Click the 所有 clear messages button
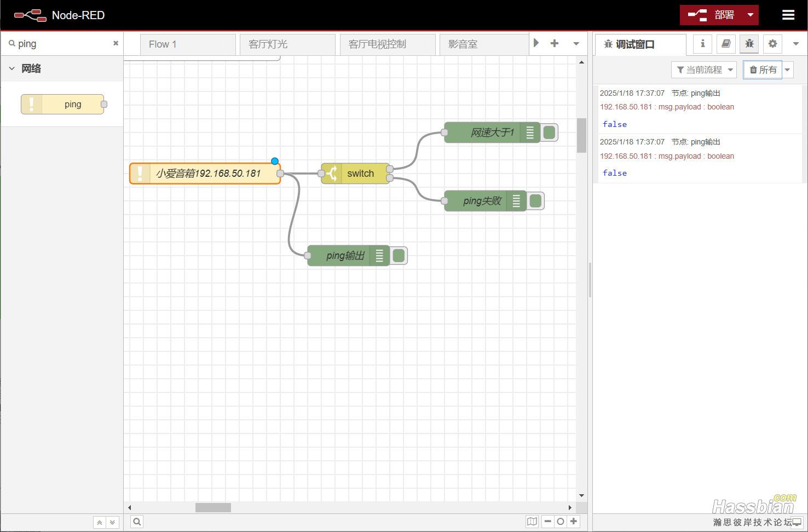The width and height of the screenshot is (808, 532). (x=763, y=70)
